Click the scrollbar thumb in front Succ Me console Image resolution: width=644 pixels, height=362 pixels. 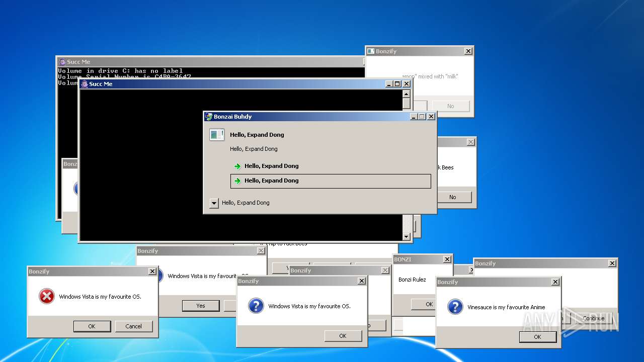[x=407, y=104]
